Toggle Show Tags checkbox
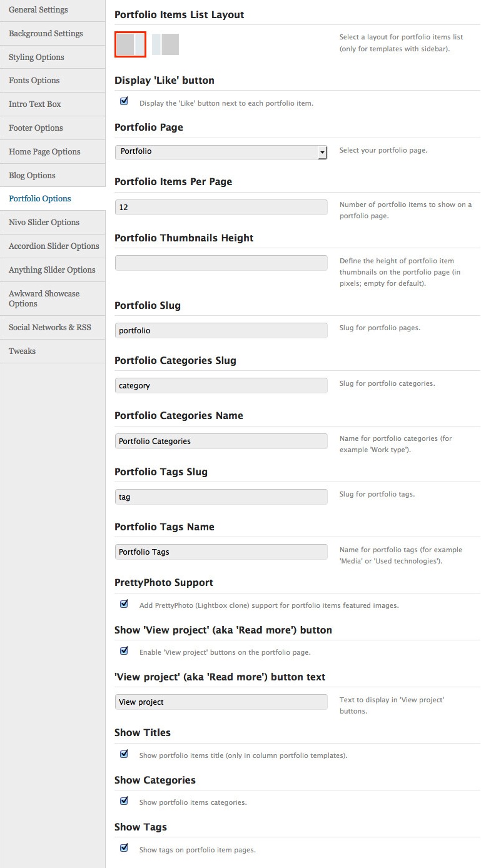Image resolution: width=481 pixels, height=868 pixels. [124, 848]
